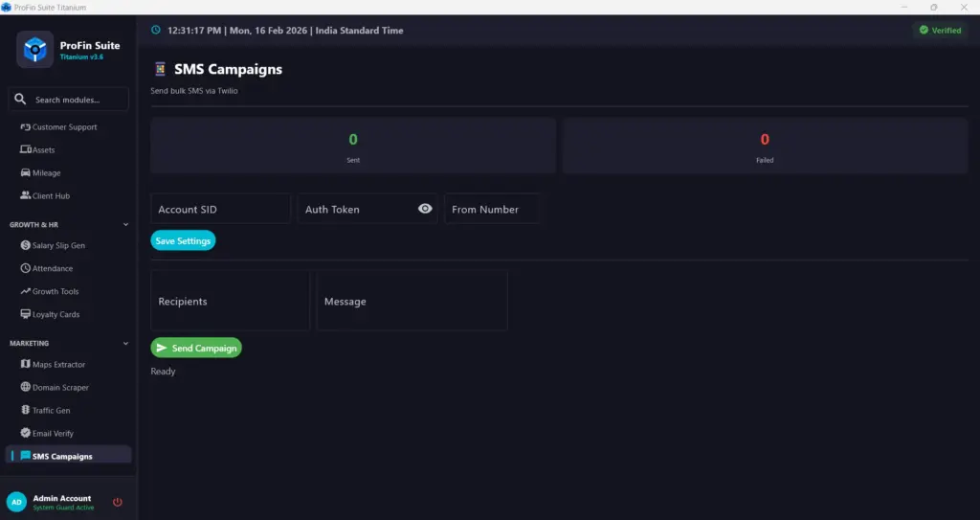
Task: Click the Failed count card
Action: (x=765, y=146)
